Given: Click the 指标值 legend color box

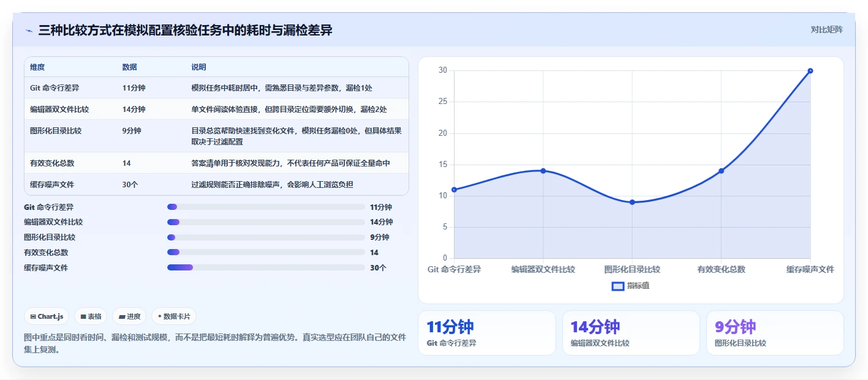Looking at the screenshot, I should (618, 286).
